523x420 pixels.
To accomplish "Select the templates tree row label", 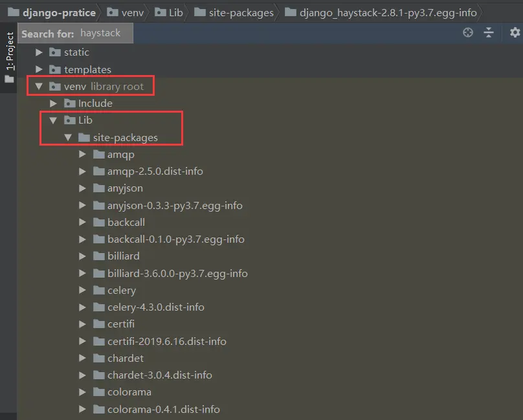I will coord(88,70).
